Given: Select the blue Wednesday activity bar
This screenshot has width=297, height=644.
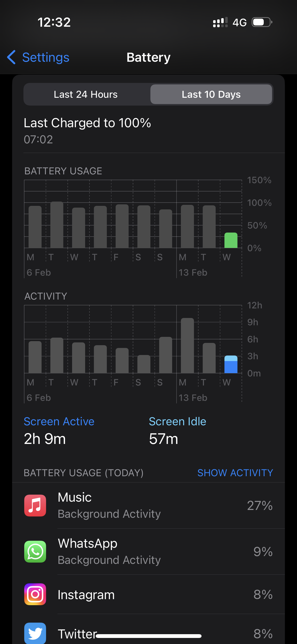Looking at the screenshot, I should click(231, 364).
